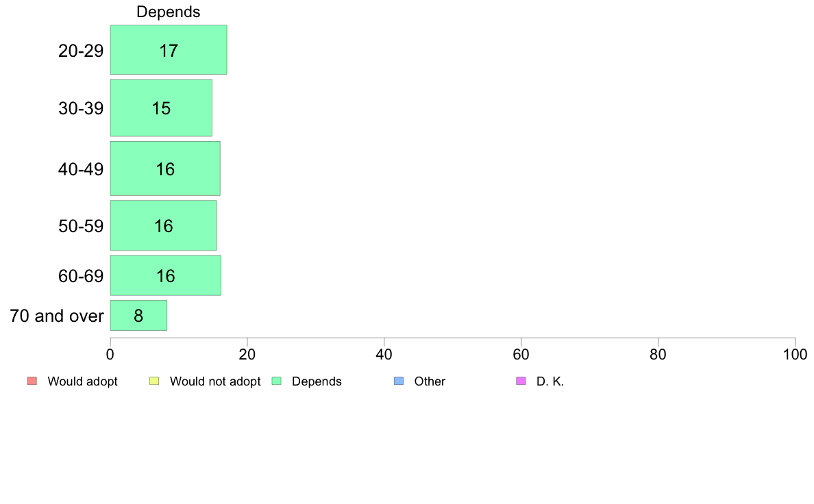814x504 pixels.
Task: Click the 100 tick on the x-axis
Action: coord(795,355)
